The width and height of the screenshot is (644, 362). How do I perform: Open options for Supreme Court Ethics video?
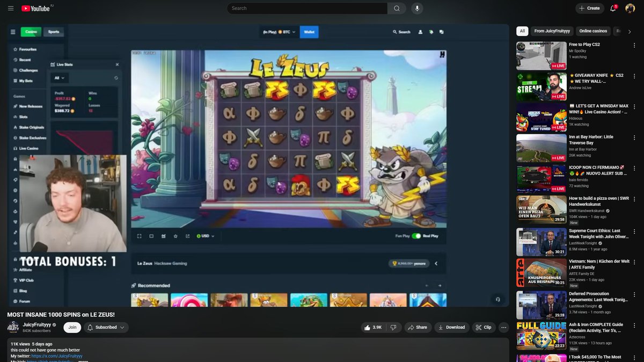[635, 231]
